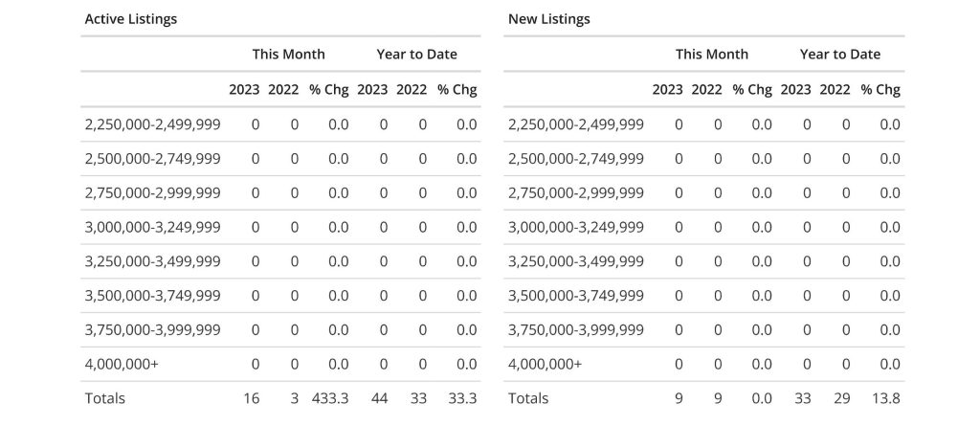The height and width of the screenshot is (426, 980).
Task: Select 2,500,000-2,749,999 row in Active Listings
Action: click(153, 159)
